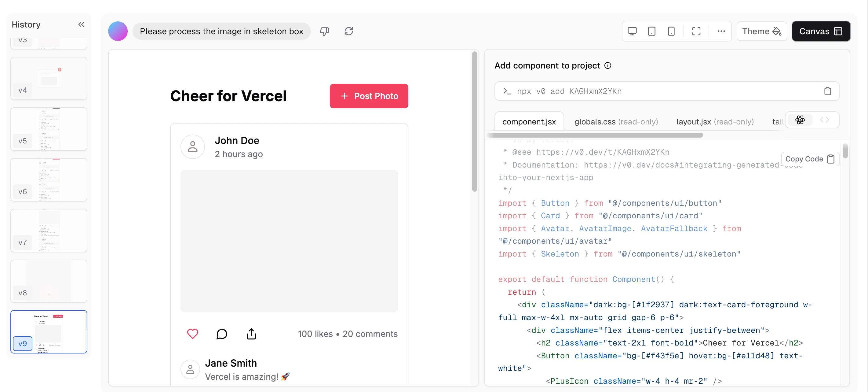Click the tabs horizontal scrollbar

point(595,135)
